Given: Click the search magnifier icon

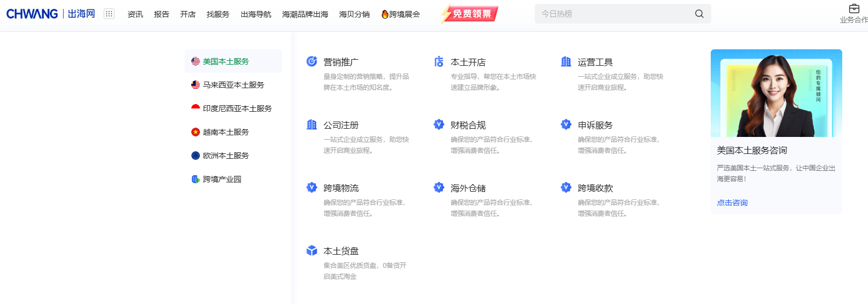Looking at the screenshot, I should click(699, 14).
